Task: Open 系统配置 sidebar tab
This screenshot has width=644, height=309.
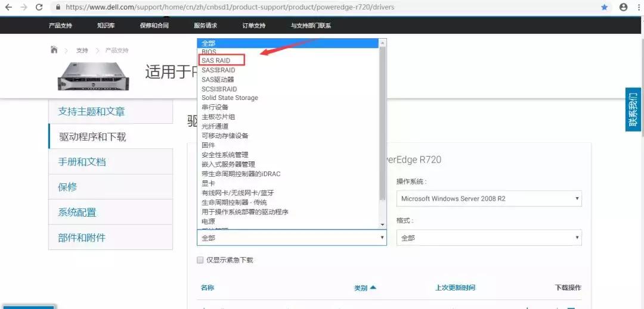Action: click(x=110, y=213)
